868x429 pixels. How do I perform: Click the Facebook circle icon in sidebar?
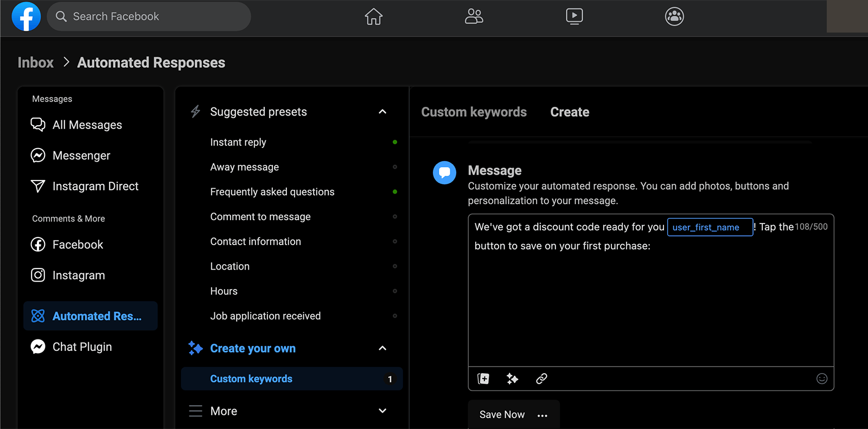point(38,245)
